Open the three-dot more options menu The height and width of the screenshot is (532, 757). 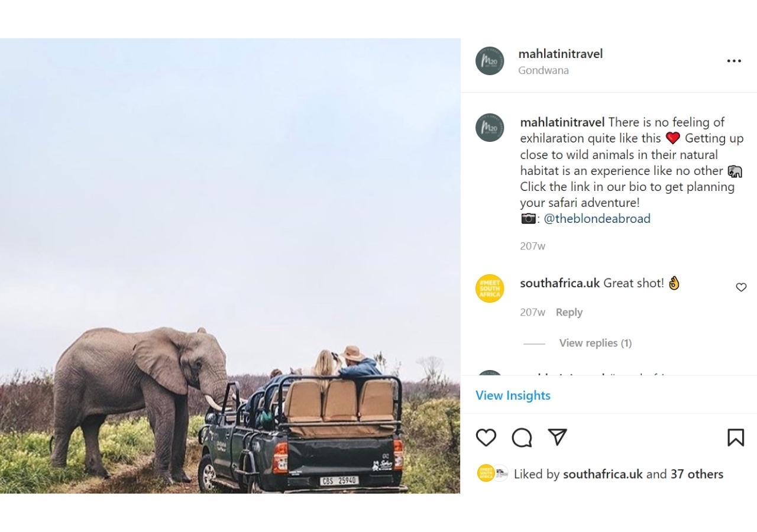tap(734, 61)
